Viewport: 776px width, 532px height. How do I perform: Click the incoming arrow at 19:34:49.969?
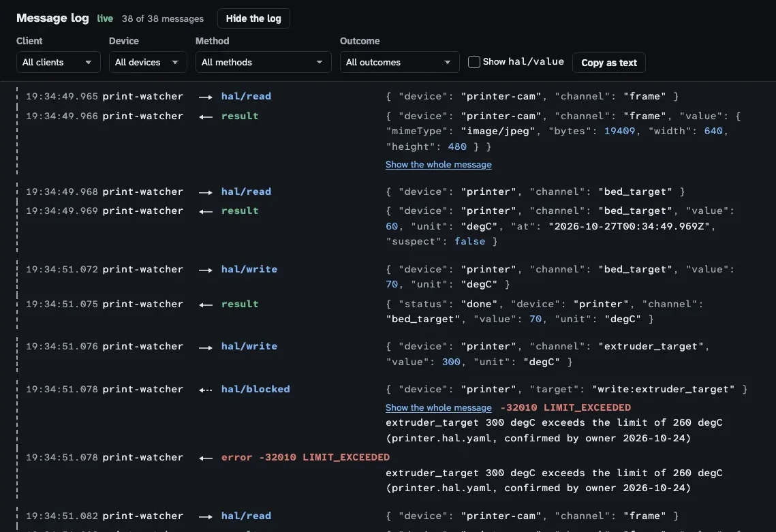click(205, 212)
